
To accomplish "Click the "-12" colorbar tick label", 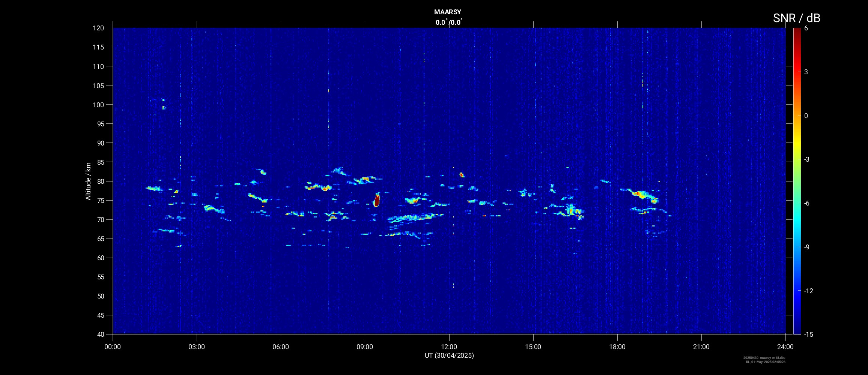I will (808, 291).
